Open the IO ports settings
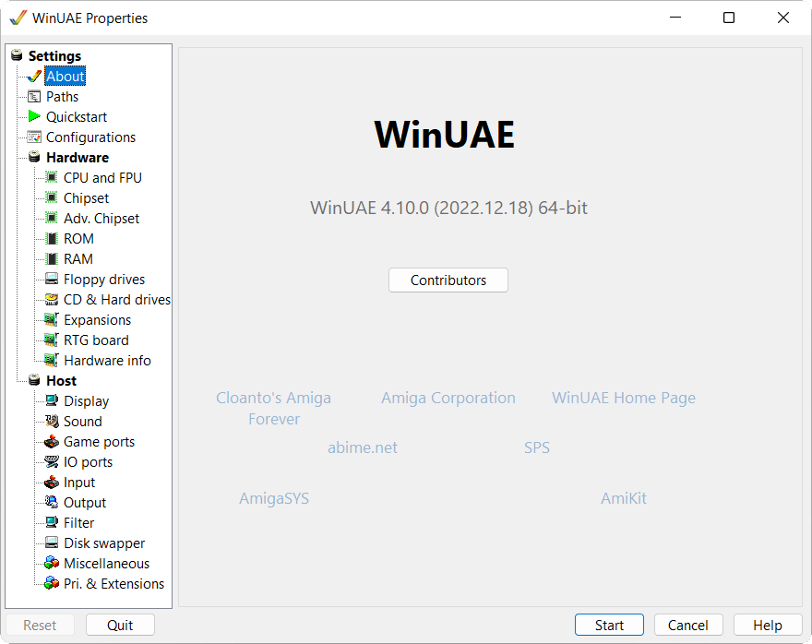 pyautogui.click(x=88, y=461)
